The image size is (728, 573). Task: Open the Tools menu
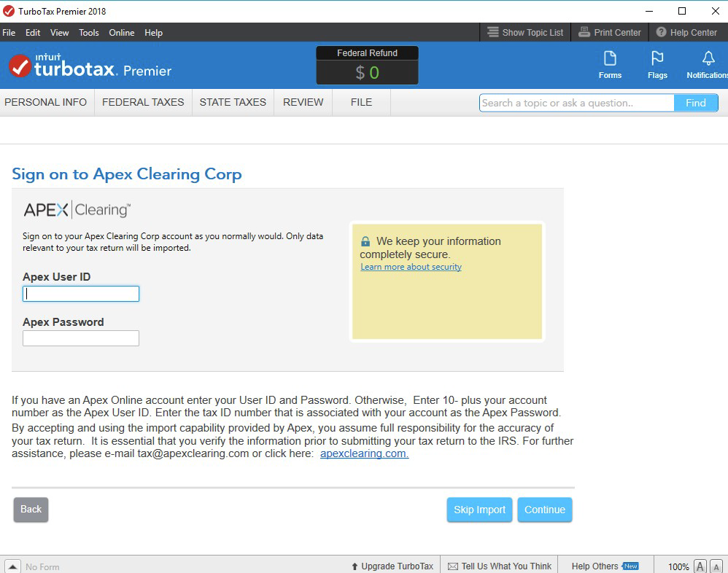click(89, 33)
